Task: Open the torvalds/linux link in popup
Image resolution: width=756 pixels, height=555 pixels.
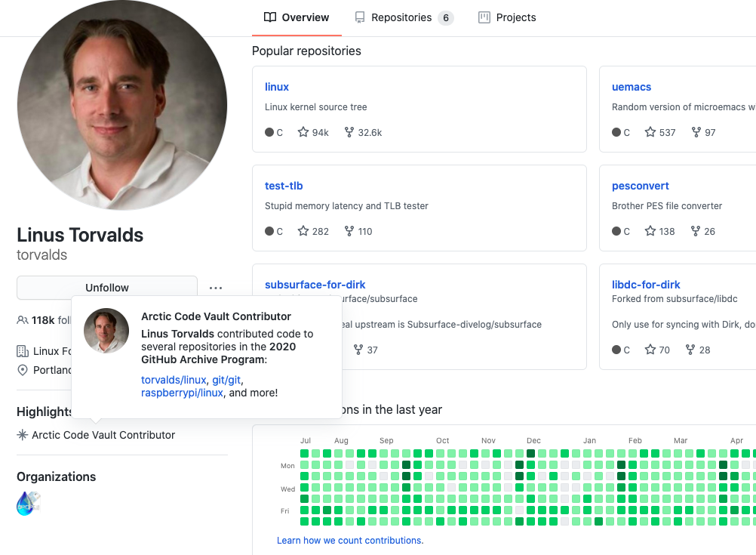Action: [x=174, y=380]
